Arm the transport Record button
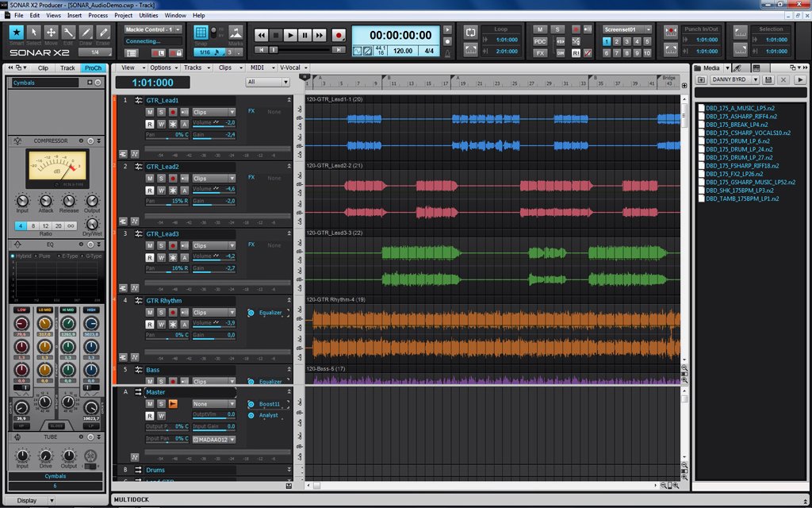The height and width of the screenshot is (508, 812). coord(339,35)
